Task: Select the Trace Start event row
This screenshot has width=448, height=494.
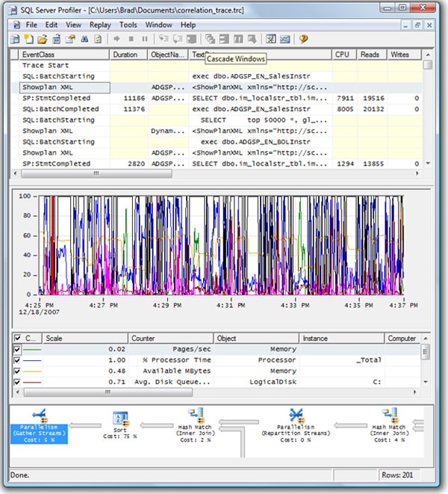Action: (217, 66)
